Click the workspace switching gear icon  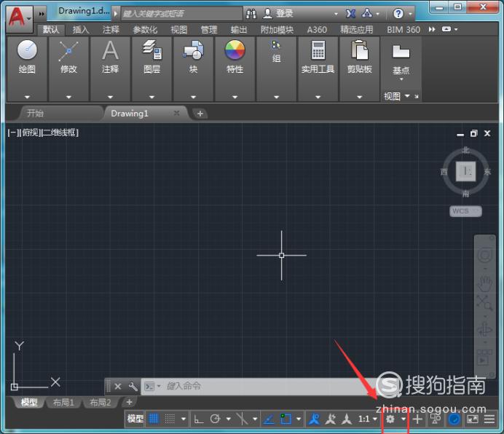pyautogui.click(x=390, y=419)
